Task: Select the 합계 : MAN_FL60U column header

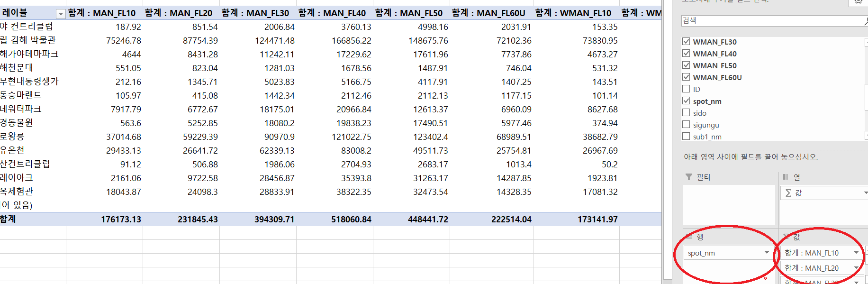Action: (488, 13)
